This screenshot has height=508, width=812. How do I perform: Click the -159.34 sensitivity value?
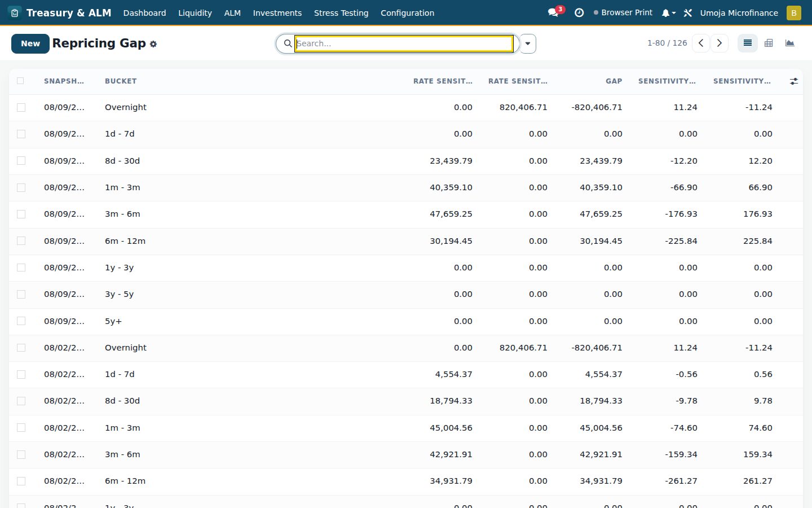[x=681, y=454]
